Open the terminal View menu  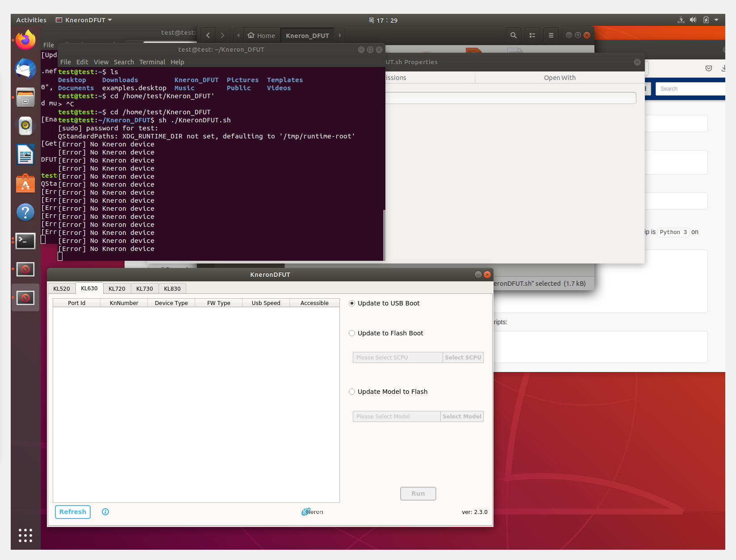(x=101, y=62)
